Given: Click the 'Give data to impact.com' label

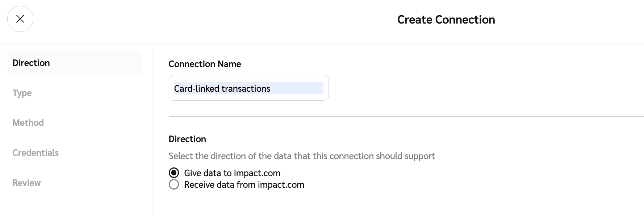Looking at the screenshot, I should point(232,173).
